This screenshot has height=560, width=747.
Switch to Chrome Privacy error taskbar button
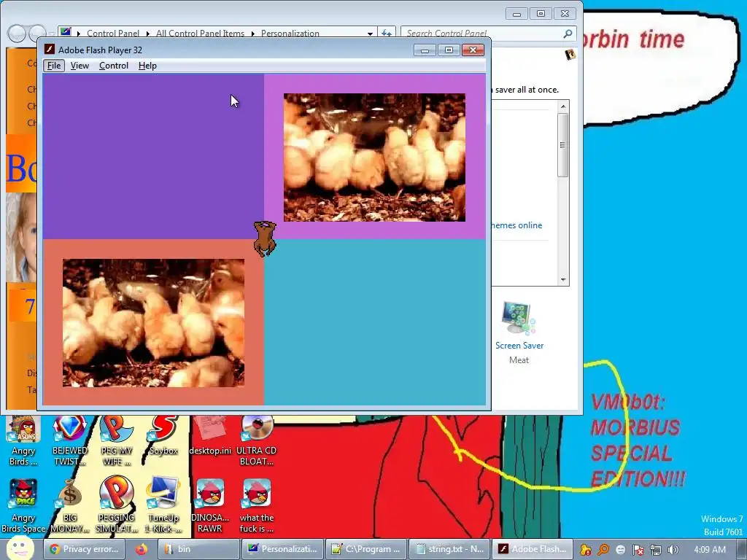85,549
